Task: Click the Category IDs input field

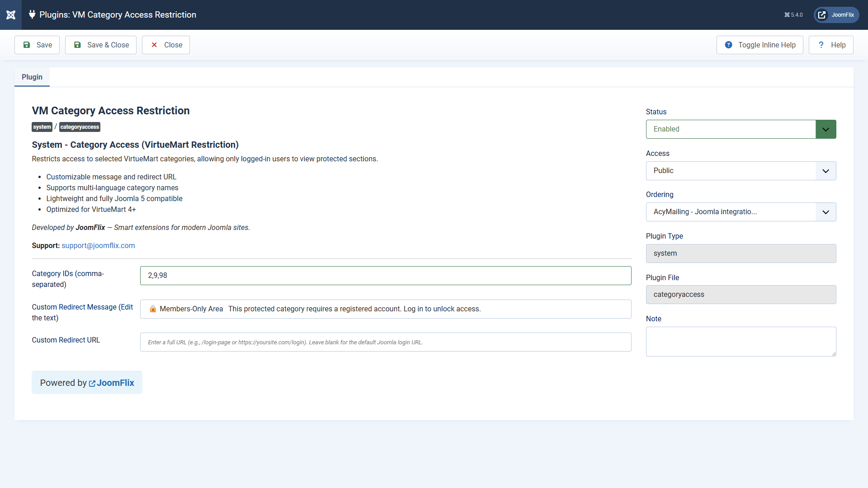Action: click(385, 276)
